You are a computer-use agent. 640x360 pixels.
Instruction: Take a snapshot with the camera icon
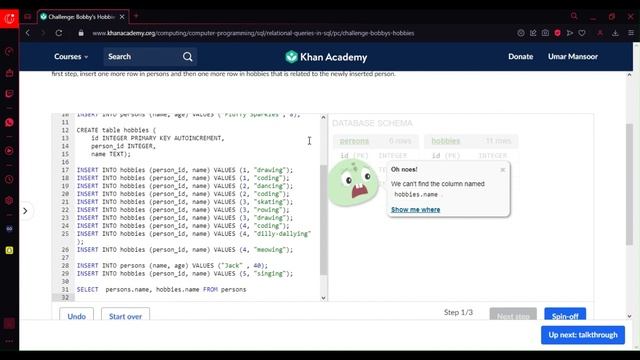(545, 33)
